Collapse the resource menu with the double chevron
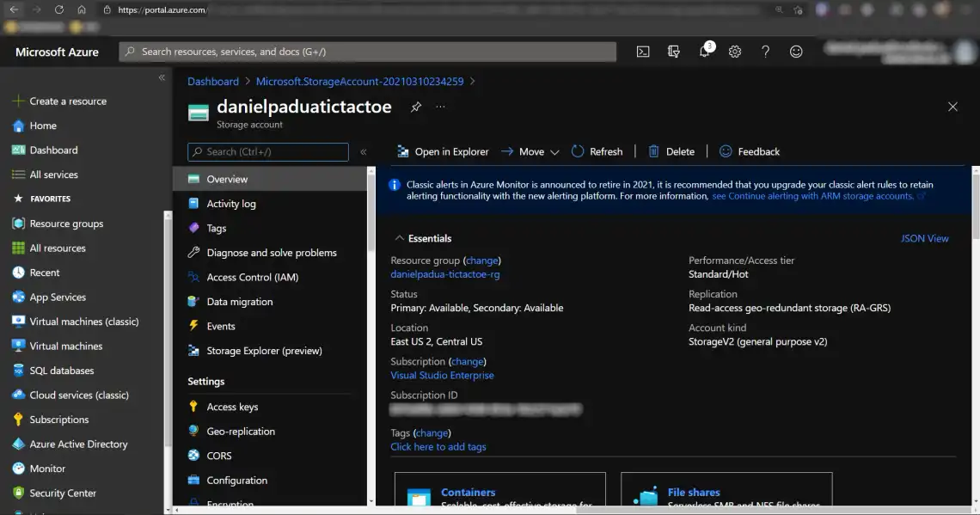This screenshot has width=980, height=515. coord(364,150)
